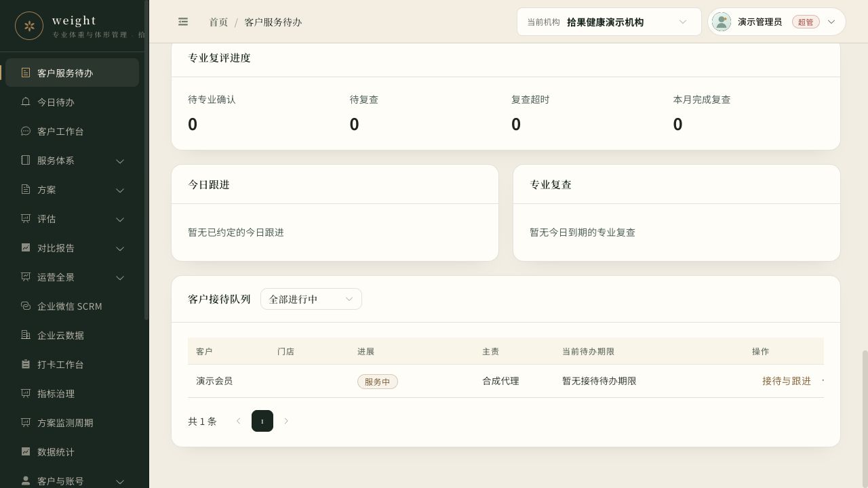
Task: Click the 评估 sidebar icon
Action: [x=26, y=218]
